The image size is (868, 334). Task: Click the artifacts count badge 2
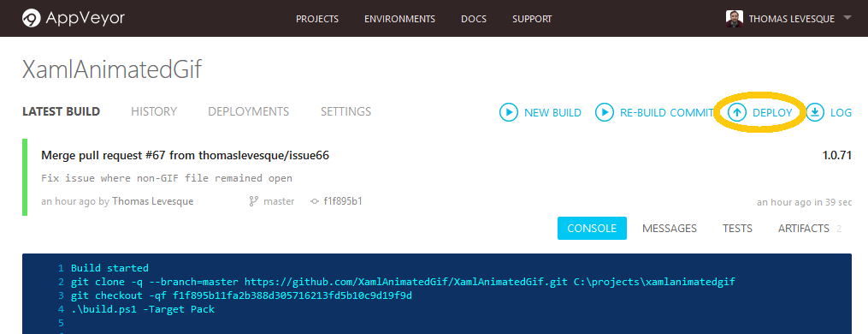[839, 229]
